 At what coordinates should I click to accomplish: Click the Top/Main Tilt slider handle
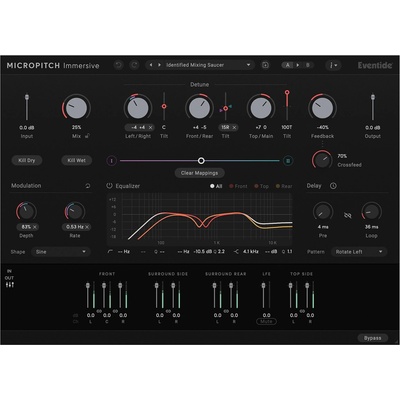tap(287, 92)
